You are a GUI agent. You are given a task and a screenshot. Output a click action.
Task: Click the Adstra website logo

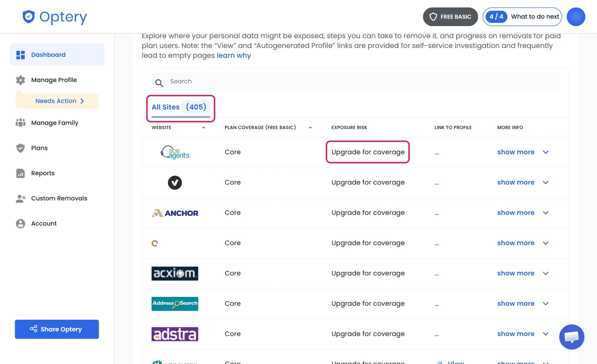(175, 334)
